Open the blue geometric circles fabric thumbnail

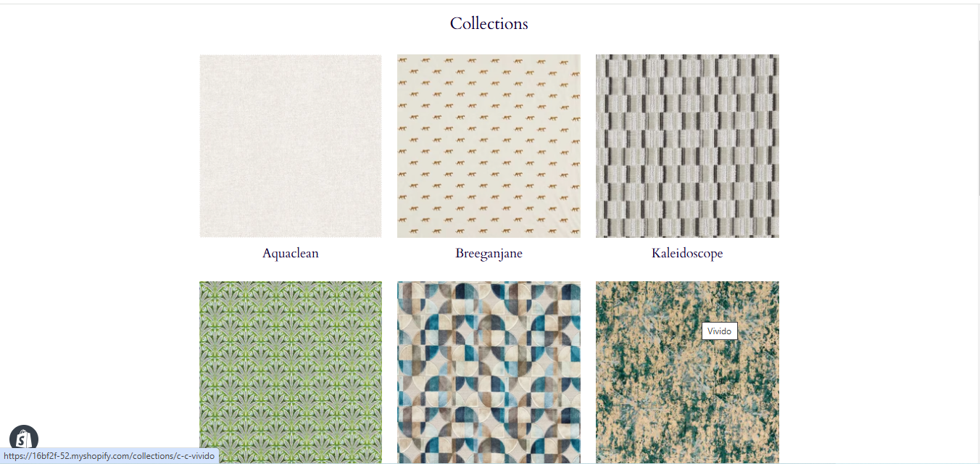point(489,373)
